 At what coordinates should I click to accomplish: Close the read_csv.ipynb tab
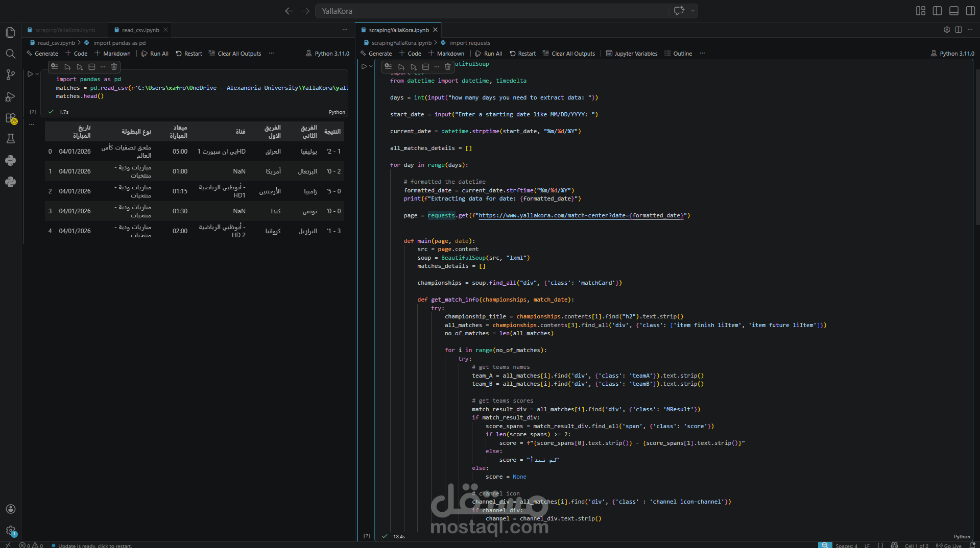[165, 30]
